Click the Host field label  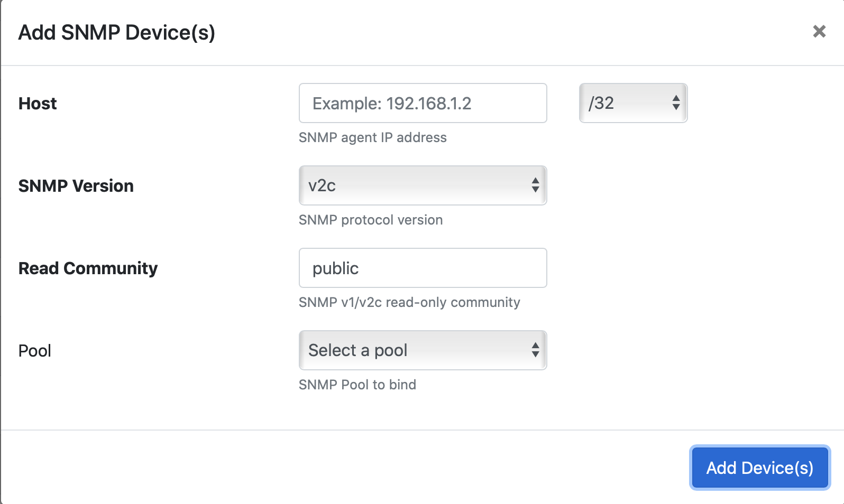click(38, 104)
